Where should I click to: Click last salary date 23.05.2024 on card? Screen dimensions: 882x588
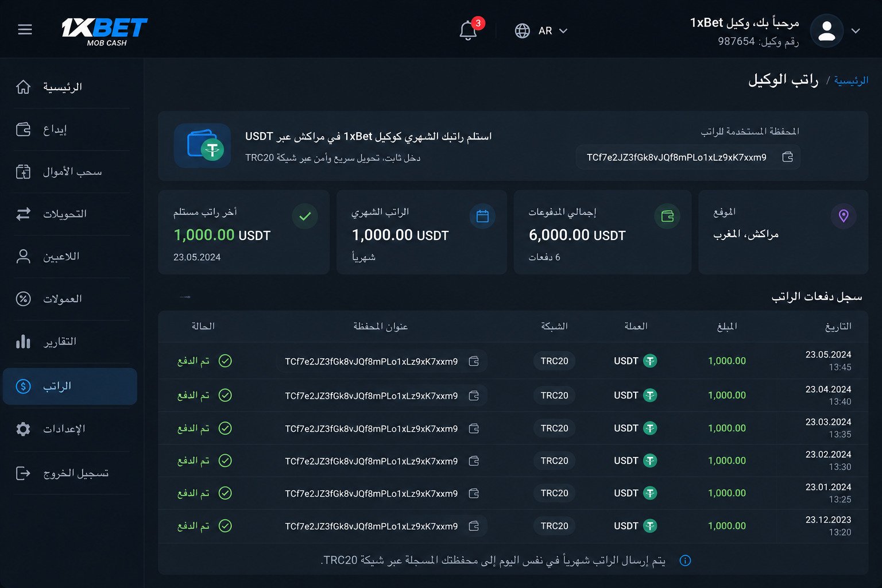(197, 257)
